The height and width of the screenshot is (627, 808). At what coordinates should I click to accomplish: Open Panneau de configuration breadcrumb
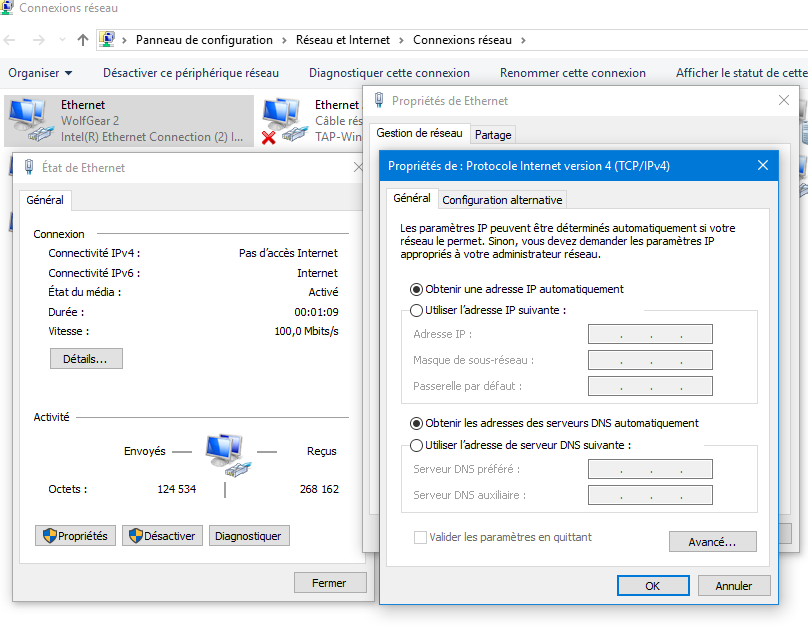(x=204, y=40)
